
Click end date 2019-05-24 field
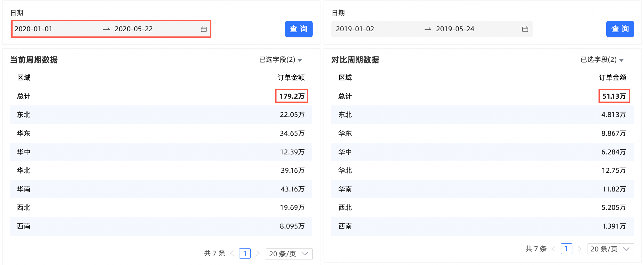[455, 29]
